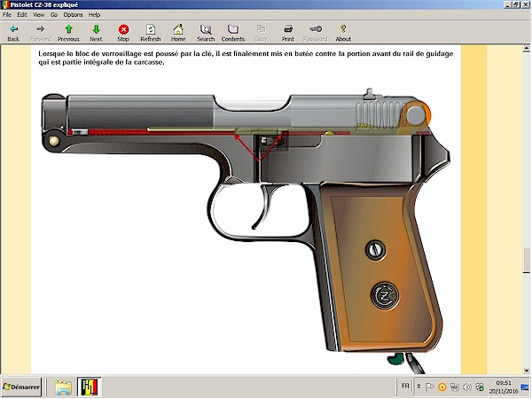Image resolution: width=532 pixels, height=399 pixels.
Task: Click the show desktop button
Action: point(525,387)
